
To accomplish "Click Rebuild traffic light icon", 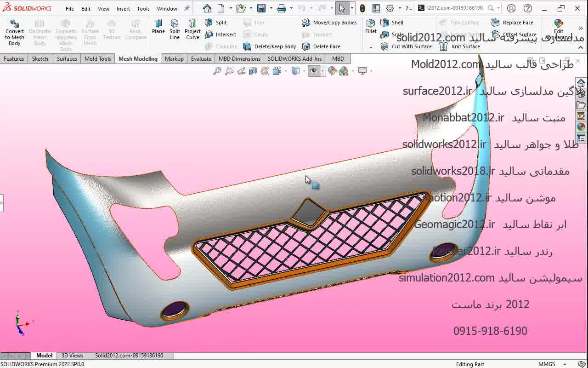I will (x=362, y=8).
